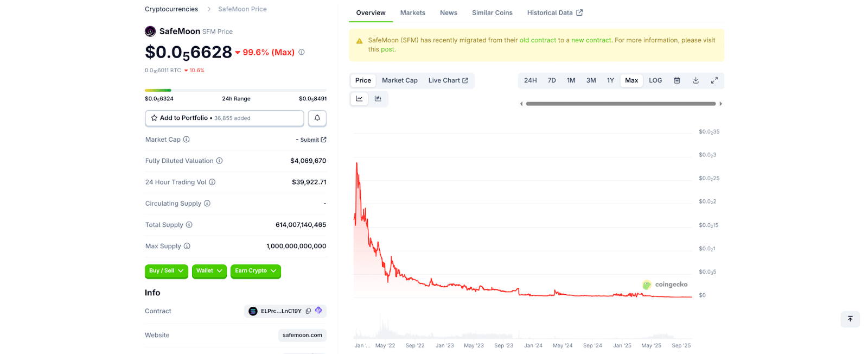
Task: Download chart data icon
Action: 695,80
